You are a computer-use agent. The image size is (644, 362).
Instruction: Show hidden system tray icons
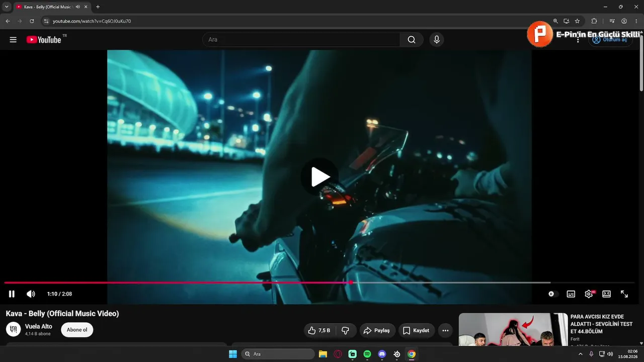coord(580,354)
